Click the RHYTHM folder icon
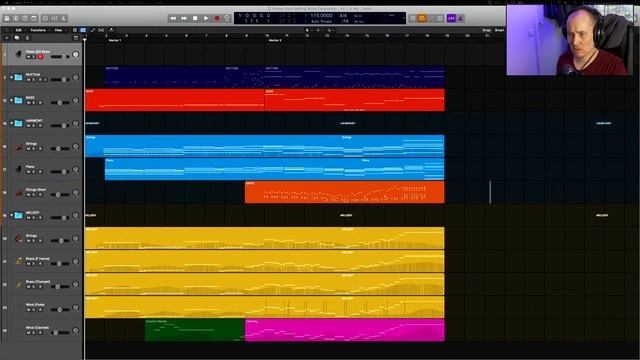 coord(18,77)
